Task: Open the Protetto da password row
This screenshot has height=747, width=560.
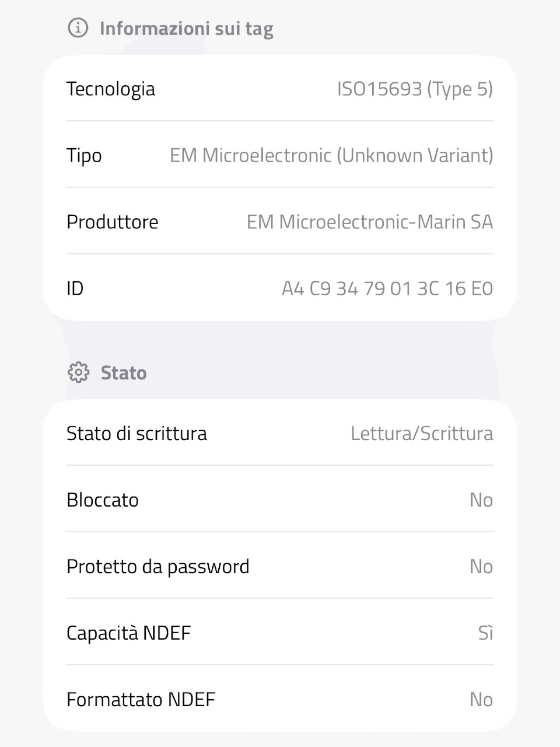Action: [280, 566]
